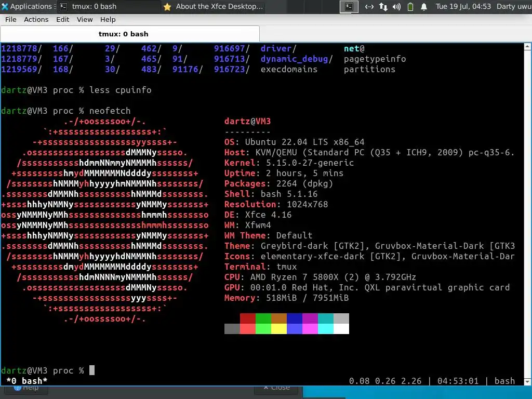Click the teal color block

326,318
